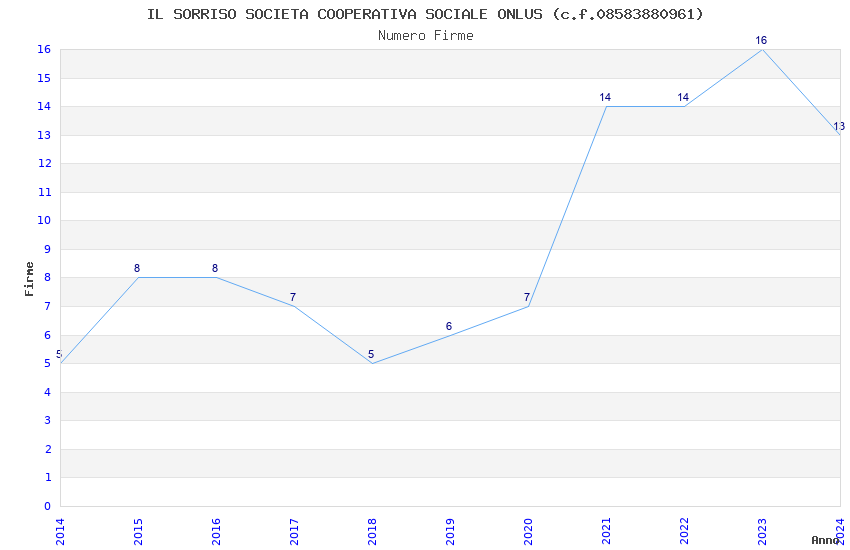Screen dimensions: 850x550
Task: Select y-axis tick value 5
Action: point(48,363)
